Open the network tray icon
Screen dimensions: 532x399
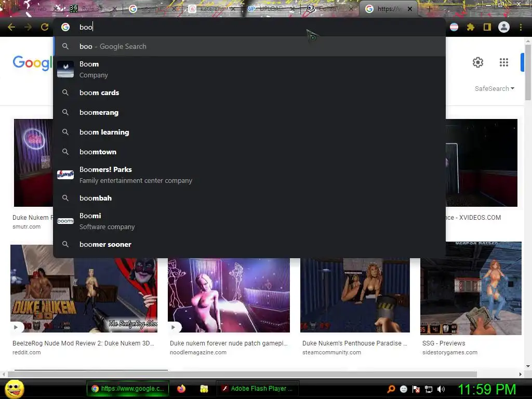click(429, 389)
